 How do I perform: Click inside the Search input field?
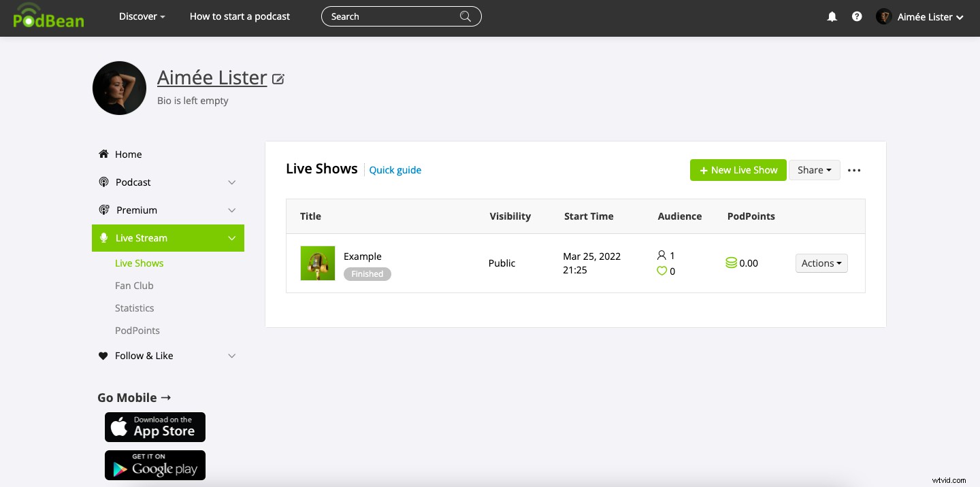tap(388, 16)
